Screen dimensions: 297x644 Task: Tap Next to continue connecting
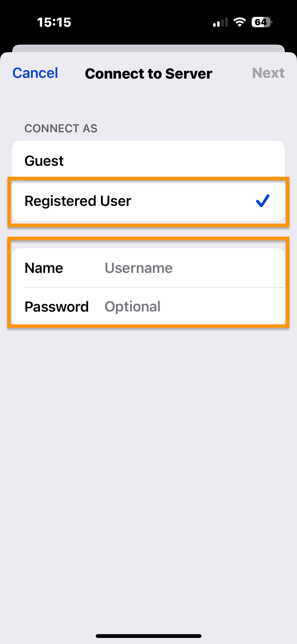point(268,73)
